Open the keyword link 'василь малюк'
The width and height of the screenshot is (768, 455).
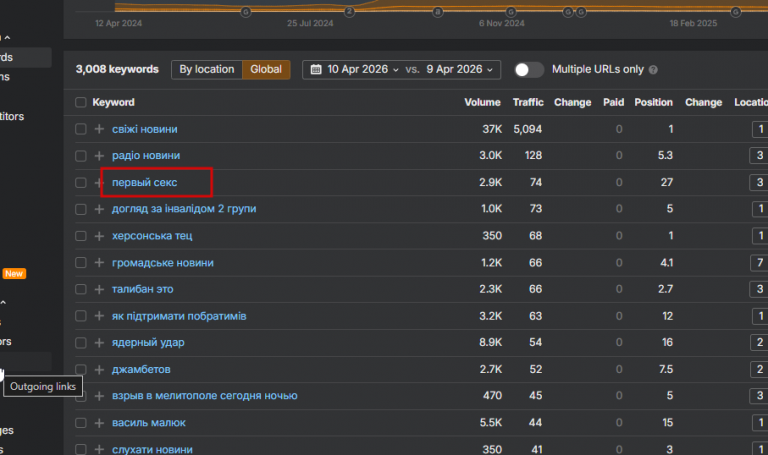click(x=148, y=423)
